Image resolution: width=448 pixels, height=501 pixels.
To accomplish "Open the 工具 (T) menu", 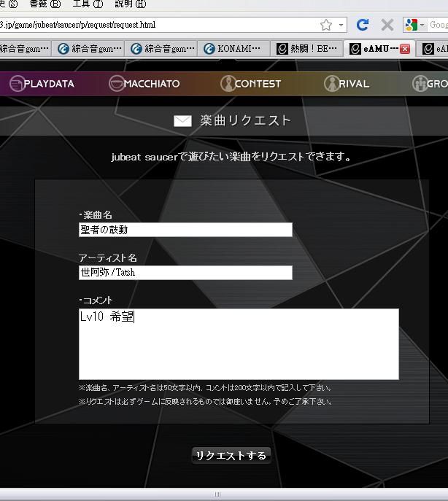I will pos(88,4).
